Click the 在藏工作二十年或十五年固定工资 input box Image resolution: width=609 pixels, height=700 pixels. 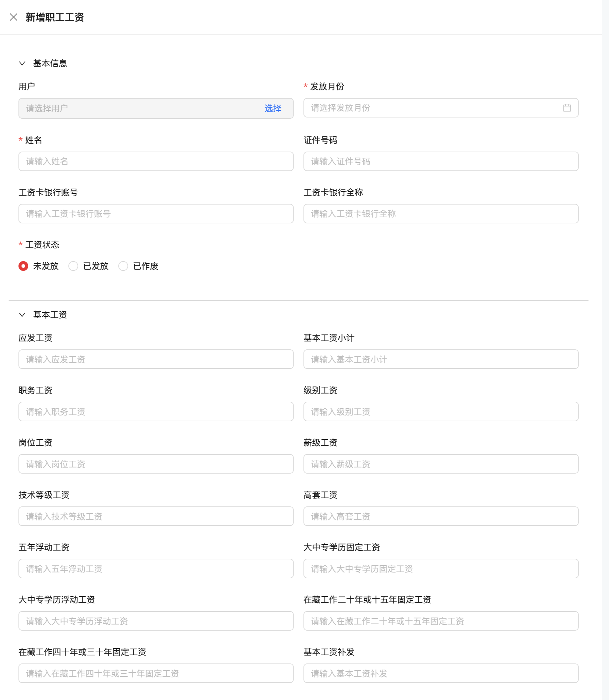(441, 621)
